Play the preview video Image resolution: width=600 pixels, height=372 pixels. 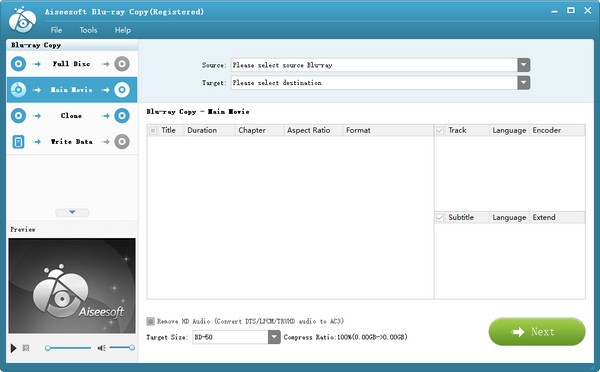coord(13,348)
